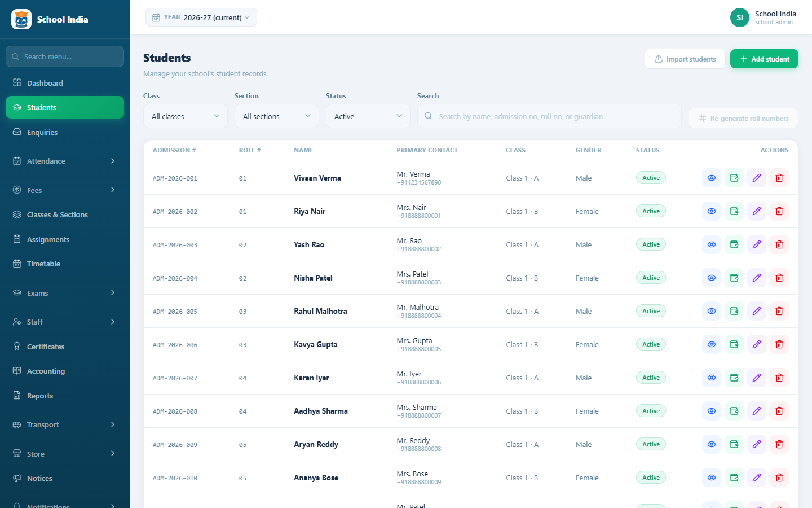Image resolution: width=812 pixels, height=508 pixels.
Task: Open the academic year selector
Action: coord(201,17)
